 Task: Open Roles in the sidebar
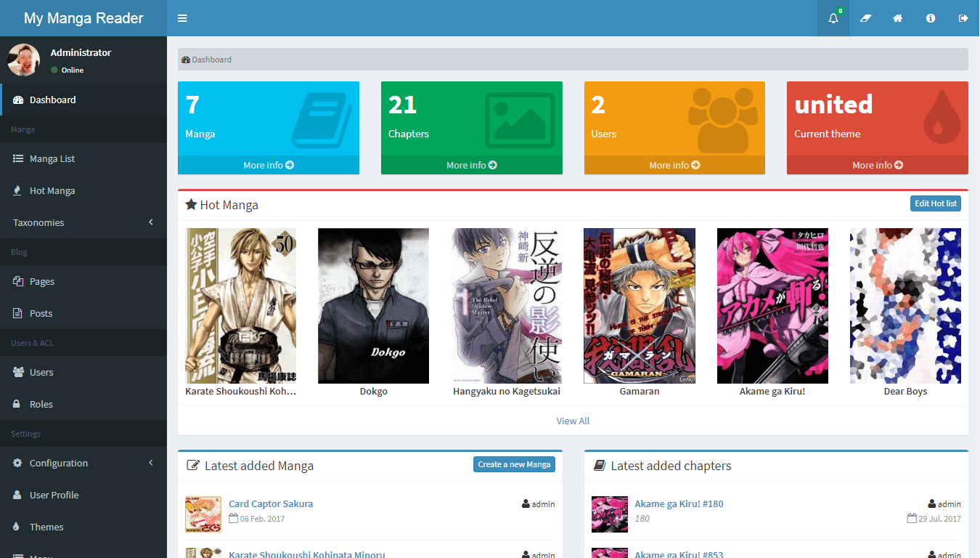click(x=83, y=404)
